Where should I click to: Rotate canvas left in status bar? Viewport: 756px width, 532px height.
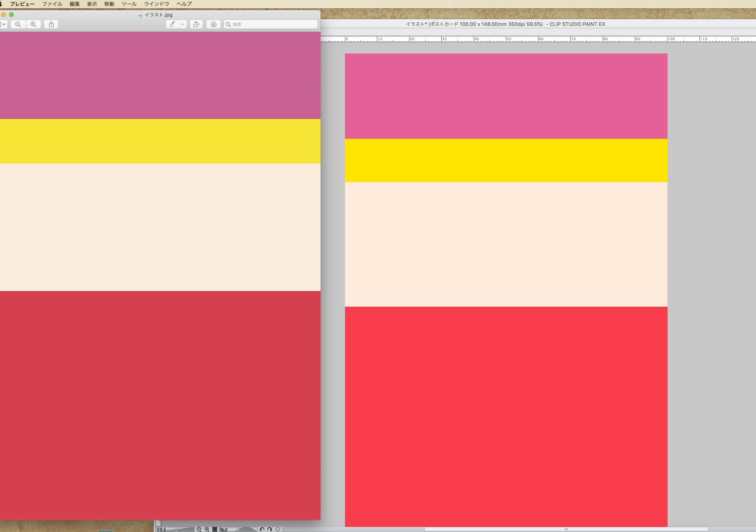[262, 529]
